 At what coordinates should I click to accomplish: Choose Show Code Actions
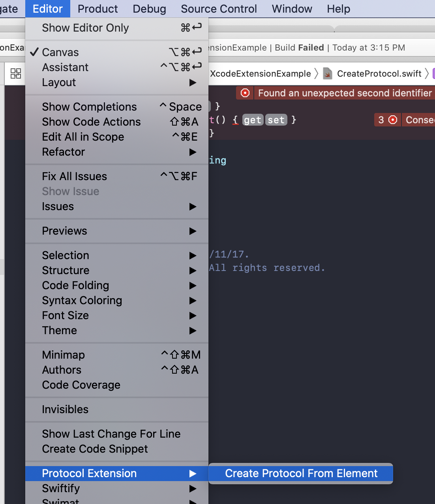click(x=117, y=122)
